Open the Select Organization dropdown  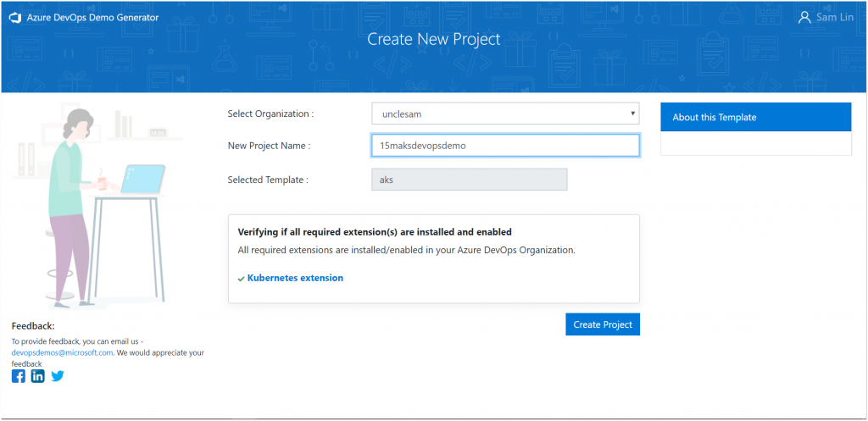[505, 114]
